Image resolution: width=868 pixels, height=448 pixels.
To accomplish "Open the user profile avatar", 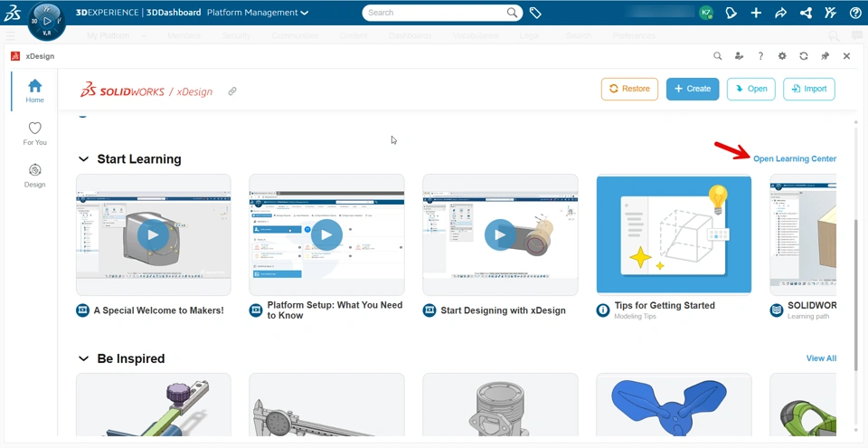I will [706, 13].
